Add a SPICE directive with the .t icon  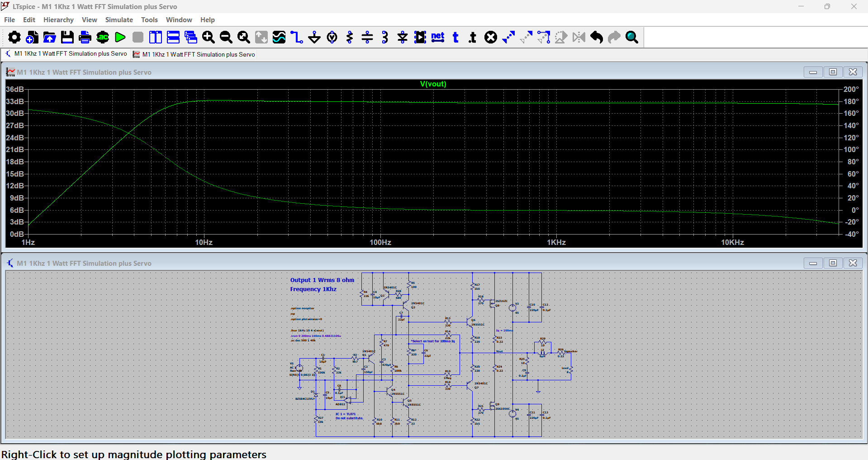tap(473, 37)
